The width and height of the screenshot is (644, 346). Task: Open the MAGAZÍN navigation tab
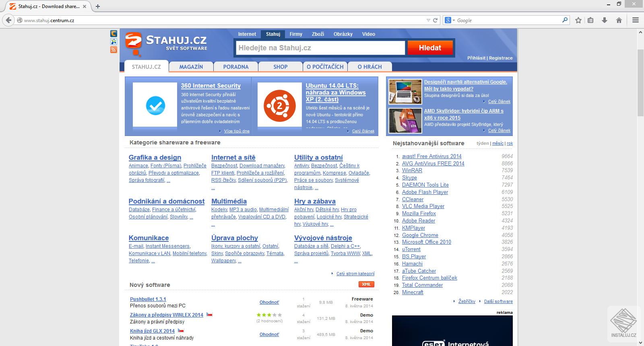pyautogui.click(x=191, y=67)
